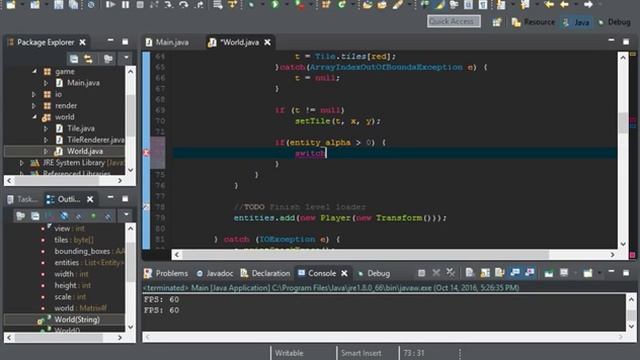Viewport: 640px width, 360px height.
Task: Collapse the world package node
Action: [34, 117]
